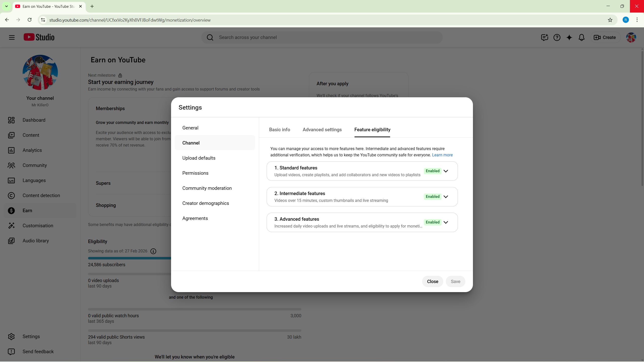The width and height of the screenshot is (644, 362).
Task: Click the channel search input field
Action: click(327, 37)
